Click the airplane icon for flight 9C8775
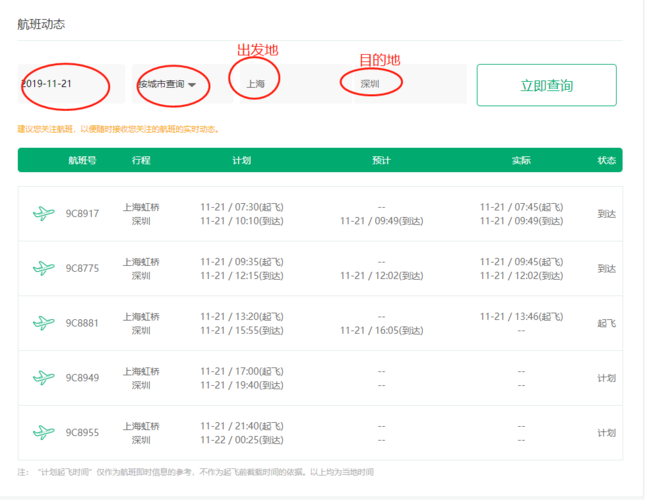The image size is (645, 500). [43, 268]
